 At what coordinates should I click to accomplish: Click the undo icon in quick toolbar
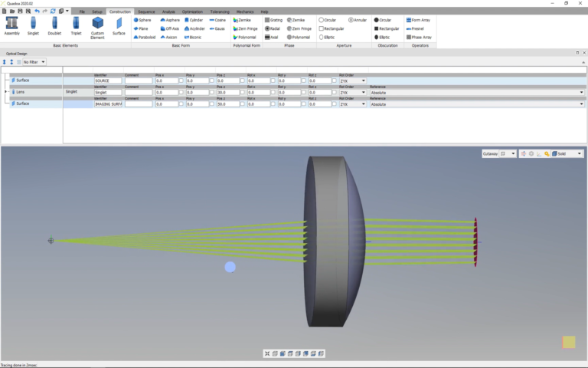37,11
